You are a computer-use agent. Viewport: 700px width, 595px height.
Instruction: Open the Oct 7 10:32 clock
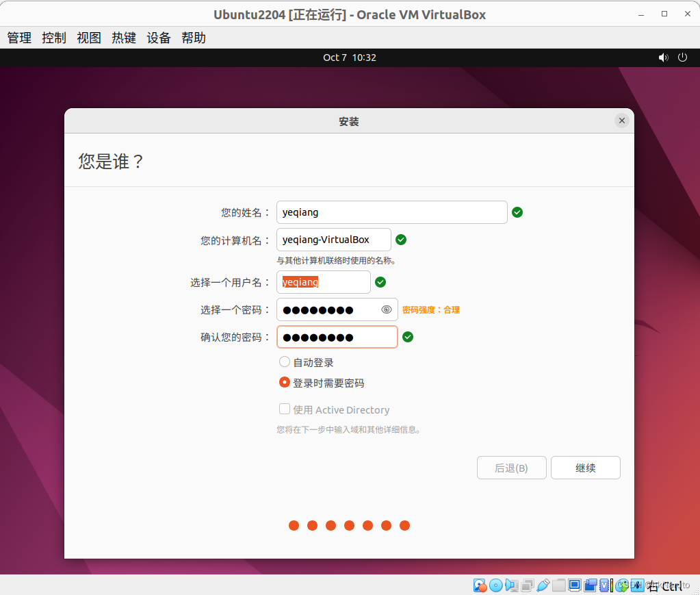point(350,58)
